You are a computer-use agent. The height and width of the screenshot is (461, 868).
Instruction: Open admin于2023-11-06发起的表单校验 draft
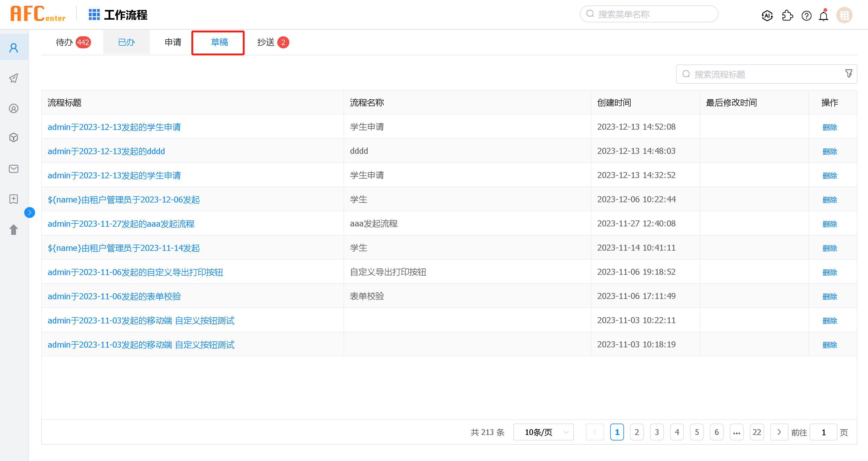[x=114, y=296]
